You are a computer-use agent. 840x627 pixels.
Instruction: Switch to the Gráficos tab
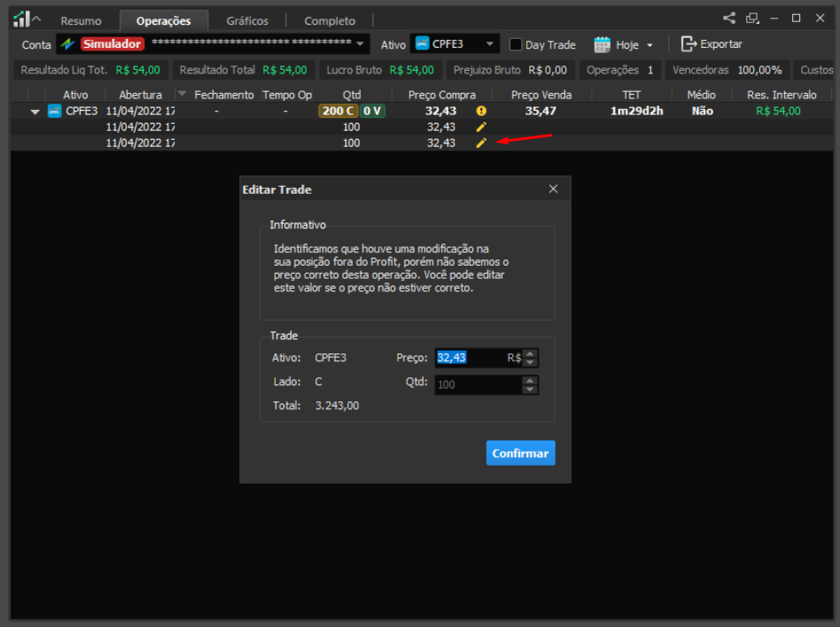[x=247, y=21]
